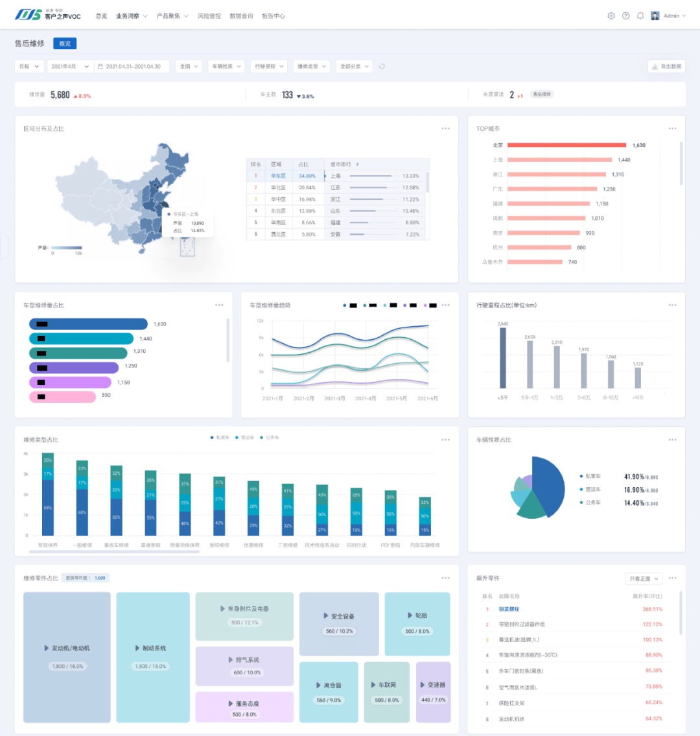
Task: Expand the 月报 report period dropdown
Action: 29,66
